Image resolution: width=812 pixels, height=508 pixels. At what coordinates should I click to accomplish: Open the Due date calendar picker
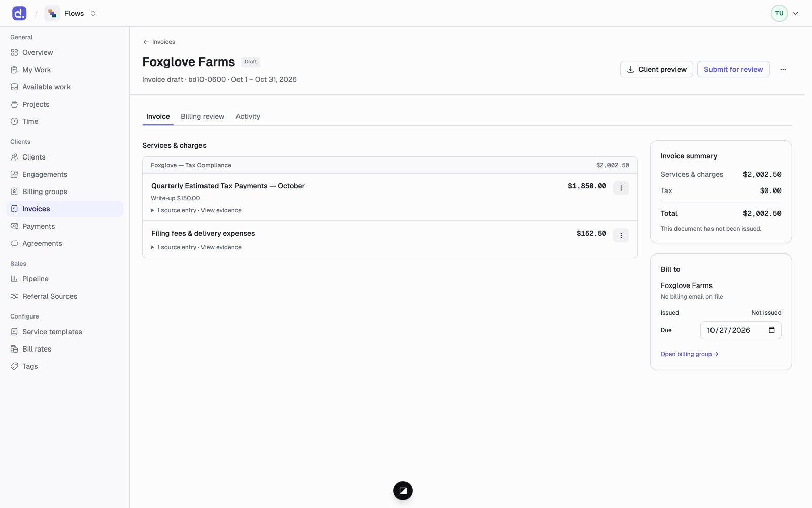coord(771,330)
